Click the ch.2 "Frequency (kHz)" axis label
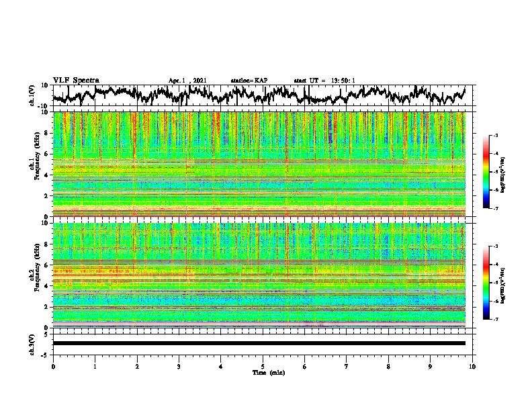The height and width of the screenshot is (411, 532). coord(37,268)
